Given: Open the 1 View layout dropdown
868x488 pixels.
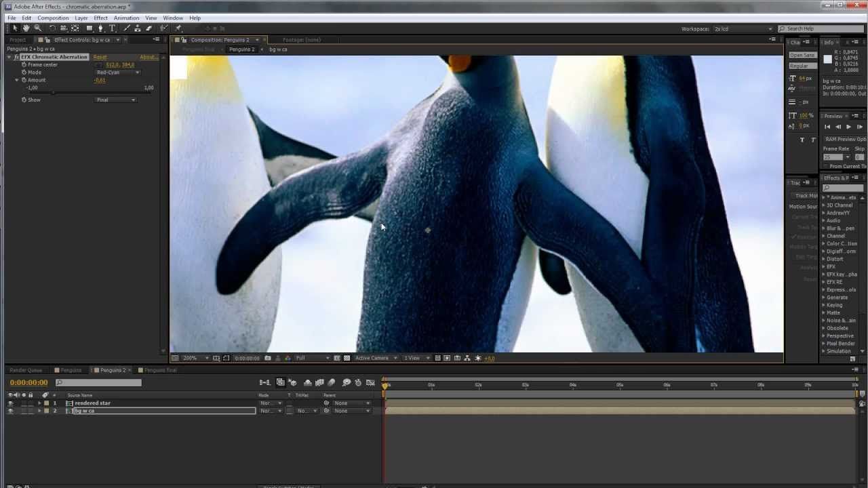Looking at the screenshot, I should point(416,358).
